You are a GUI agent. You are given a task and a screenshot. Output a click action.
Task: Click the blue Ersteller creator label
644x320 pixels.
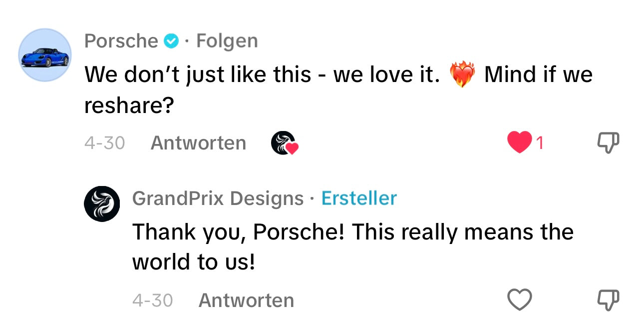pyautogui.click(x=359, y=198)
